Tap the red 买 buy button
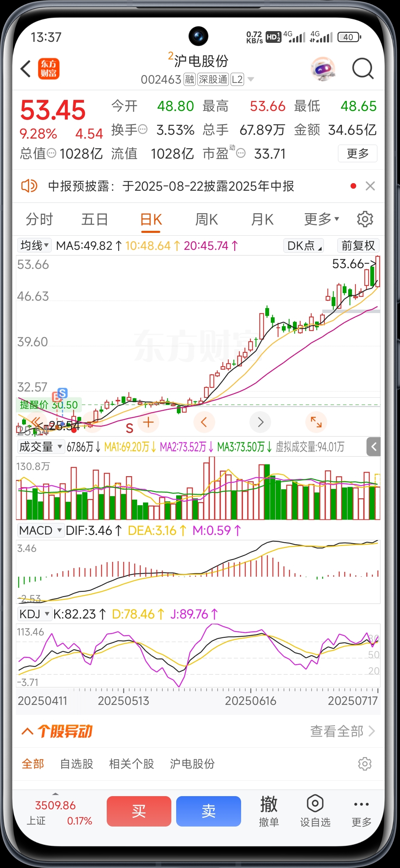This screenshot has width=400, height=868. (139, 811)
